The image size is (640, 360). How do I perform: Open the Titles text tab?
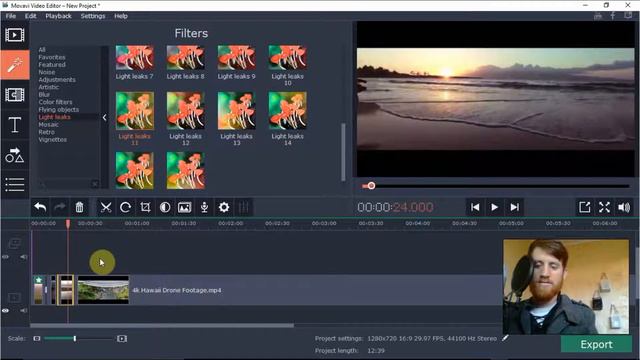(15, 124)
